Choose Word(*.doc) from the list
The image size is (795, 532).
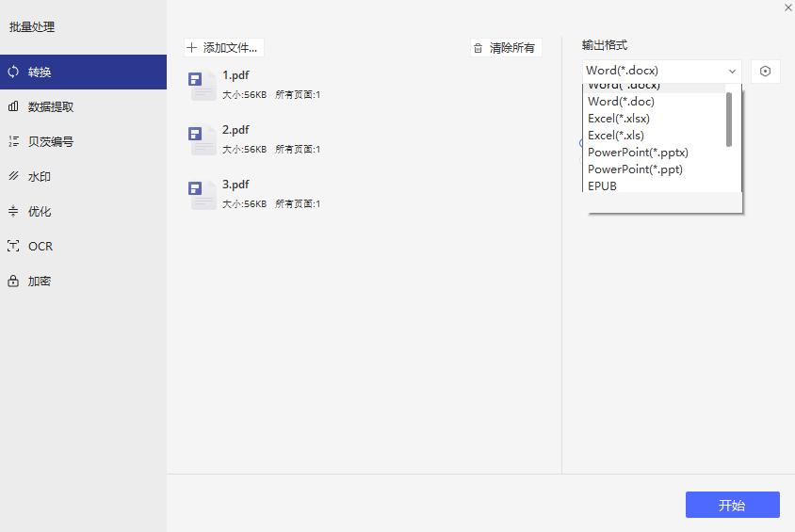point(654,102)
